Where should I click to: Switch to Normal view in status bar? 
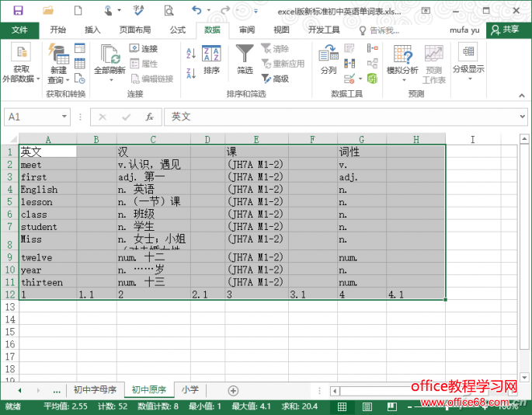pos(342,406)
